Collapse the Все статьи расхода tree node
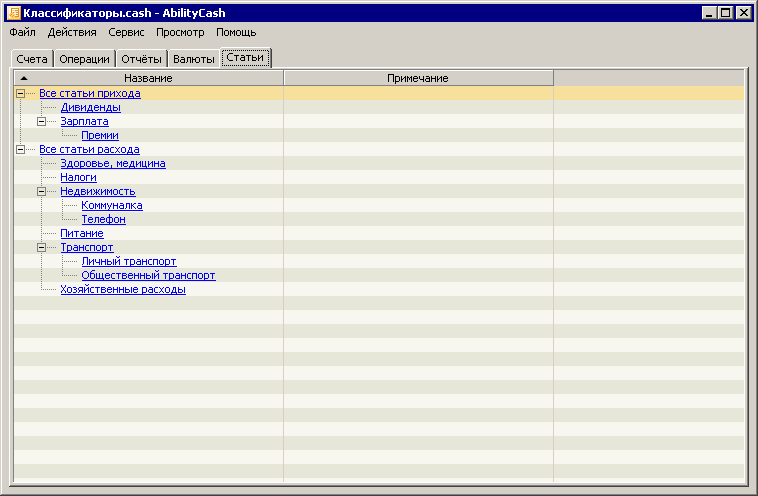The height and width of the screenshot is (496, 758). click(21, 149)
